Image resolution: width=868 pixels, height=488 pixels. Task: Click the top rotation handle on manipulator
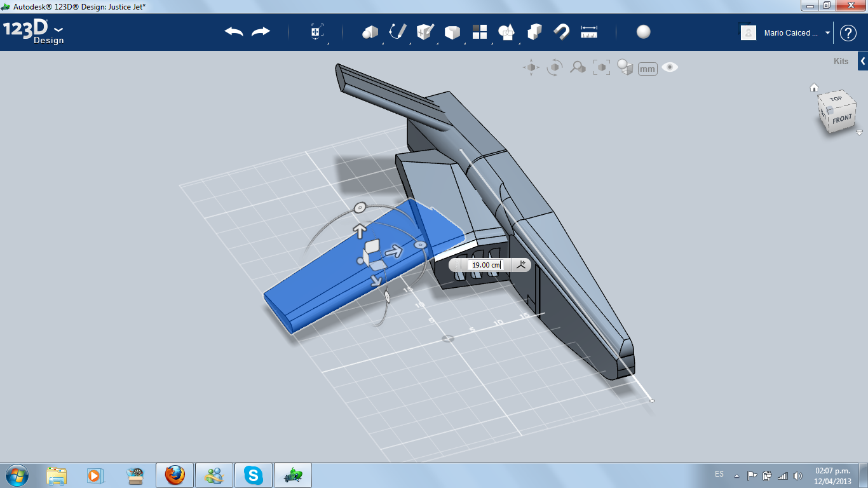coord(359,207)
